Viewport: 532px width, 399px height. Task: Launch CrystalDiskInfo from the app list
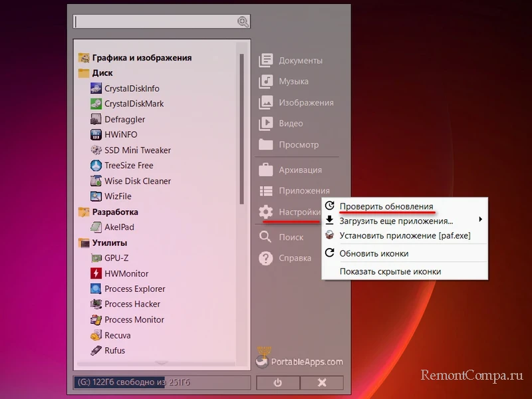[131, 88]
